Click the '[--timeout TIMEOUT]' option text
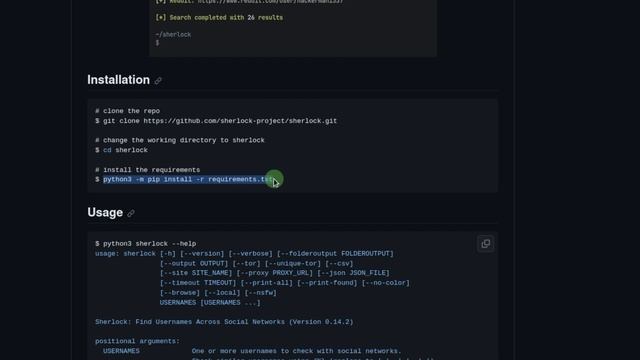The height and width of the screenshot is (360, 640). point(198,283)
